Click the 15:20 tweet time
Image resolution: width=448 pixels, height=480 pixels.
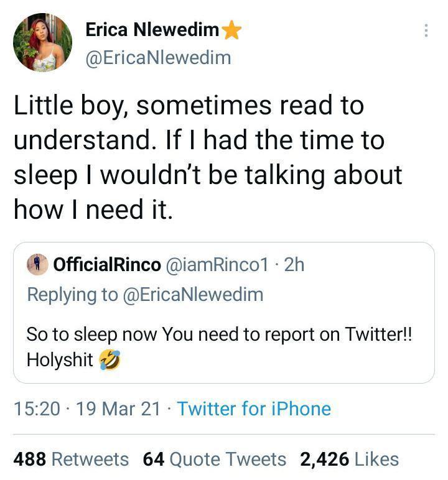(x=37, y=408)
